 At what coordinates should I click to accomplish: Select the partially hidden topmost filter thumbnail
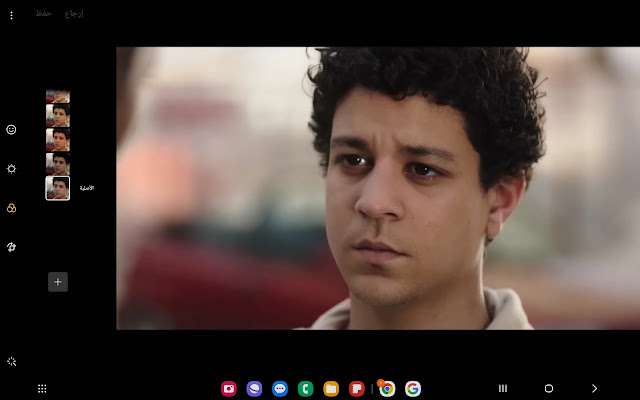58,96
